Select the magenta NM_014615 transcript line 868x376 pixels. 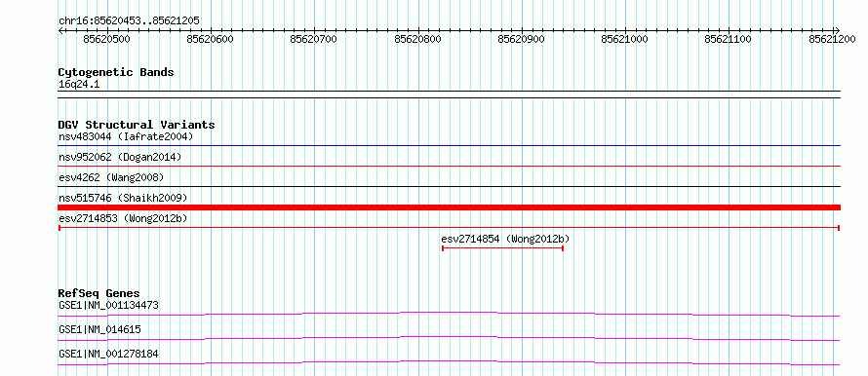449,338
